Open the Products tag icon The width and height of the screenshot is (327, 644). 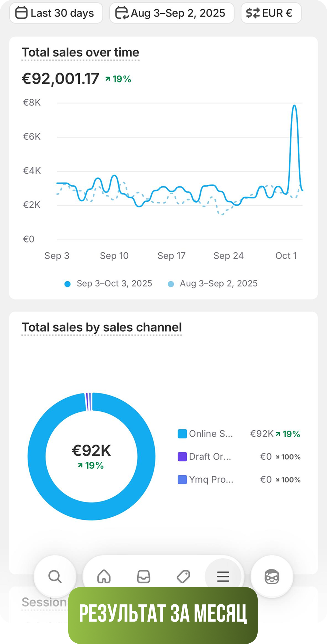point(183,576)
